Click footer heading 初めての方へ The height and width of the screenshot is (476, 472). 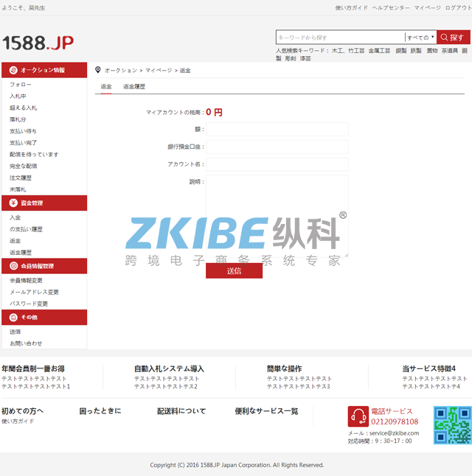[x=22, y=411]
